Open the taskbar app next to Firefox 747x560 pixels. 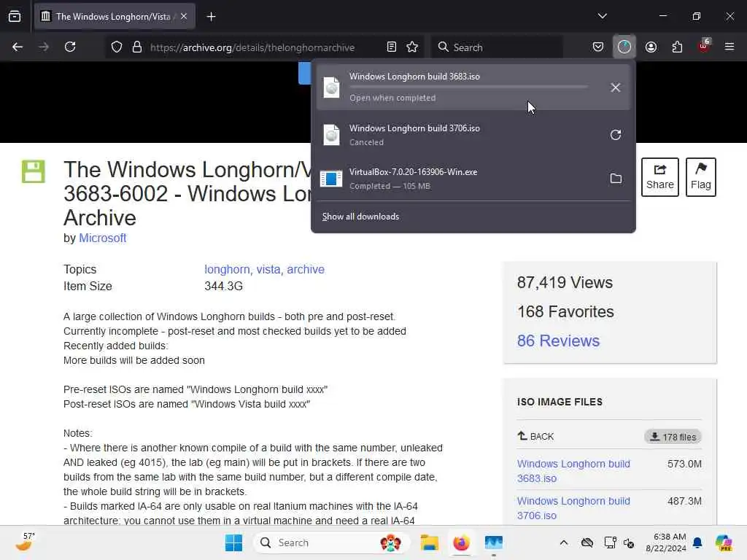[494, 542]
